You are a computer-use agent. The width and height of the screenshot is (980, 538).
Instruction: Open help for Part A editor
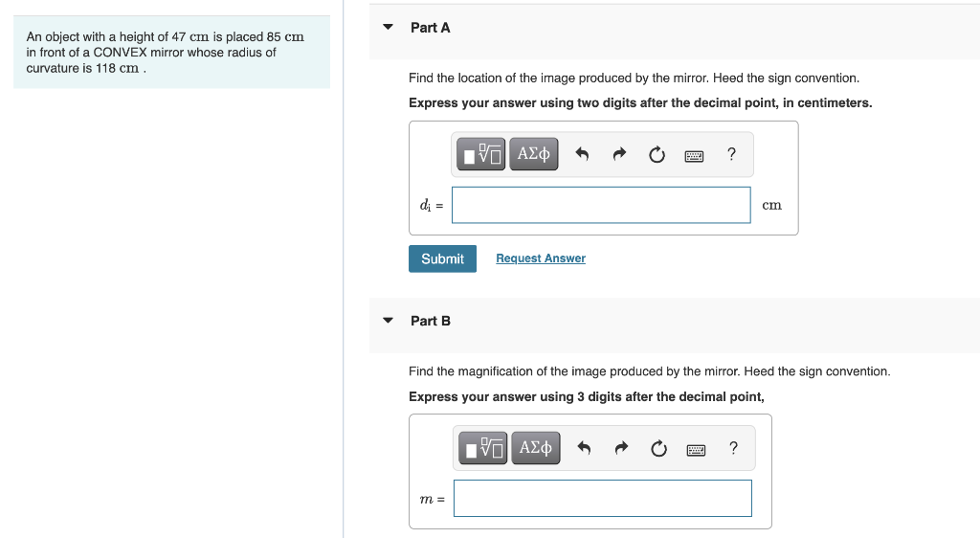coord(731,154)
